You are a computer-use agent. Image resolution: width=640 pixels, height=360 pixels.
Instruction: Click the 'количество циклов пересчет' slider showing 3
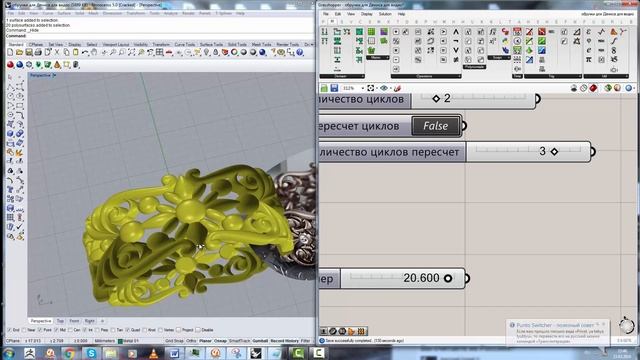528,151
